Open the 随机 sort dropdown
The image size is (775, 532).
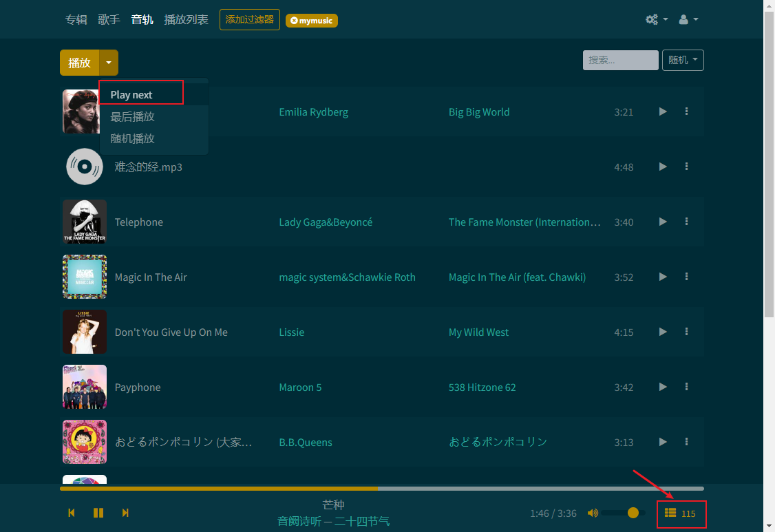coord(683,61)
